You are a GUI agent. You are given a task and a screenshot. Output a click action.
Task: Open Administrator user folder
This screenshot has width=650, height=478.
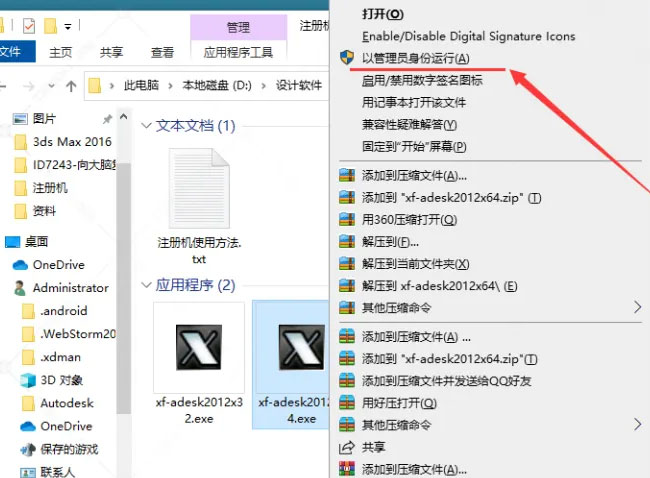pyautogui.click(x=70, y=288)
